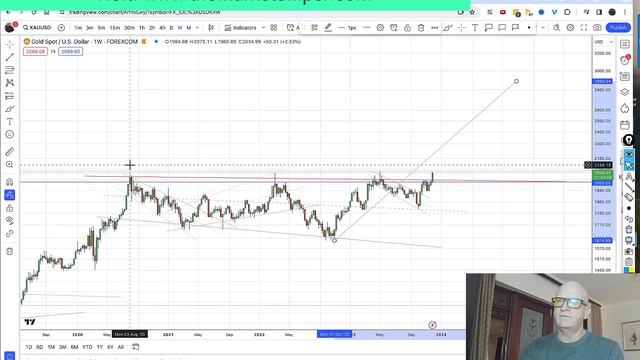Delete the selected drawing with trash icon
The width and height of the screenshot is (640, 360).
pyautogui.click(x=421, y=28)
